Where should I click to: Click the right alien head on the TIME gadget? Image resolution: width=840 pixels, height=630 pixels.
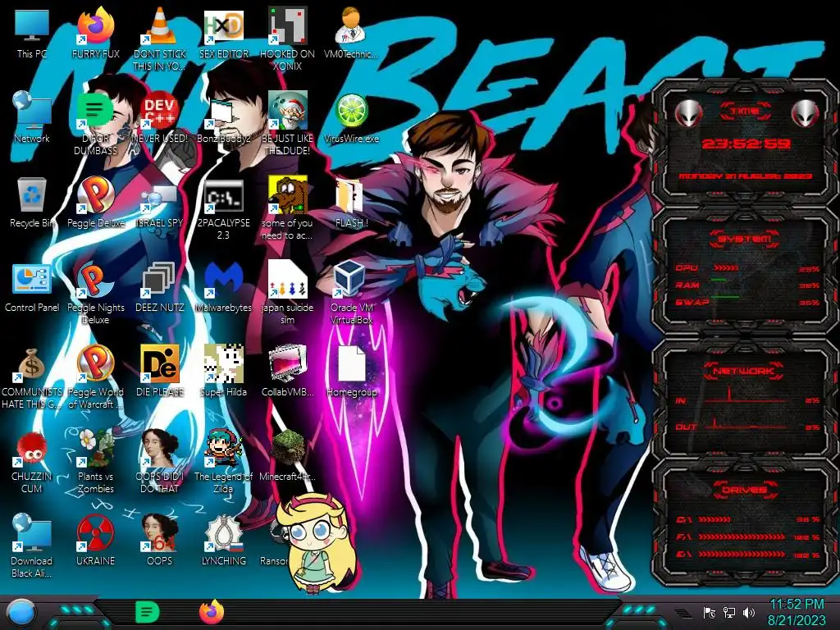(x=805, y=113)
